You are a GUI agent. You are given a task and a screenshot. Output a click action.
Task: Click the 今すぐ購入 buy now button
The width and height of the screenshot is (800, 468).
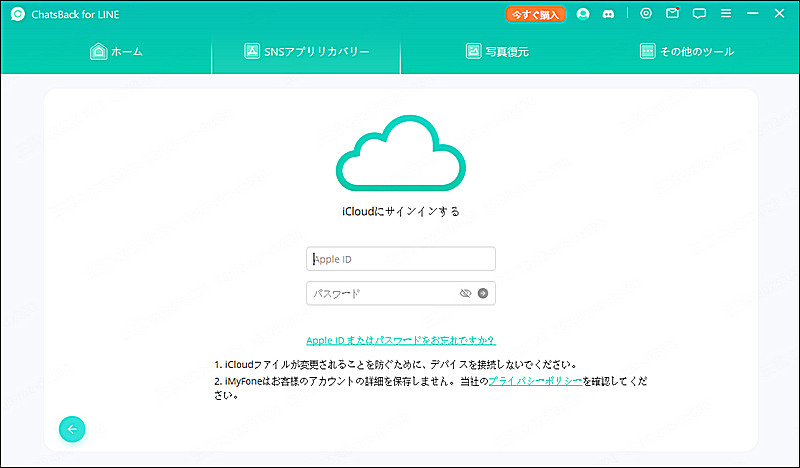535,14
